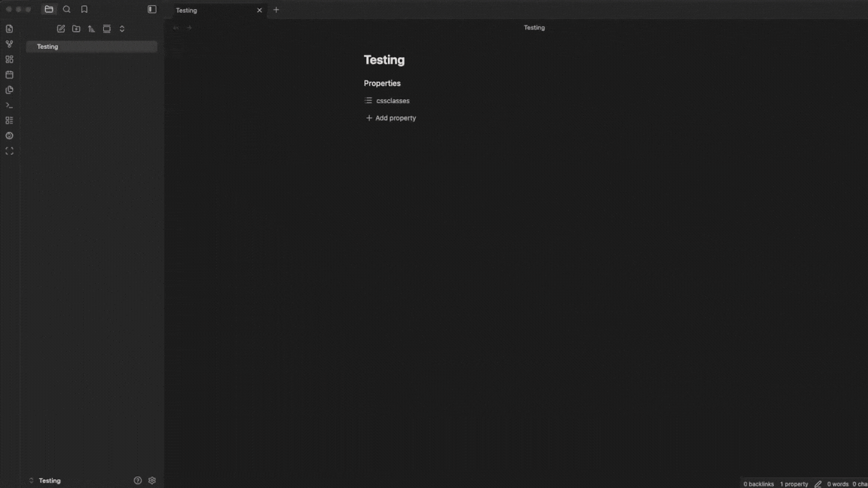Collapse the left sidebar
This screenshot has width=868, height=488.
tap(151, 9)
